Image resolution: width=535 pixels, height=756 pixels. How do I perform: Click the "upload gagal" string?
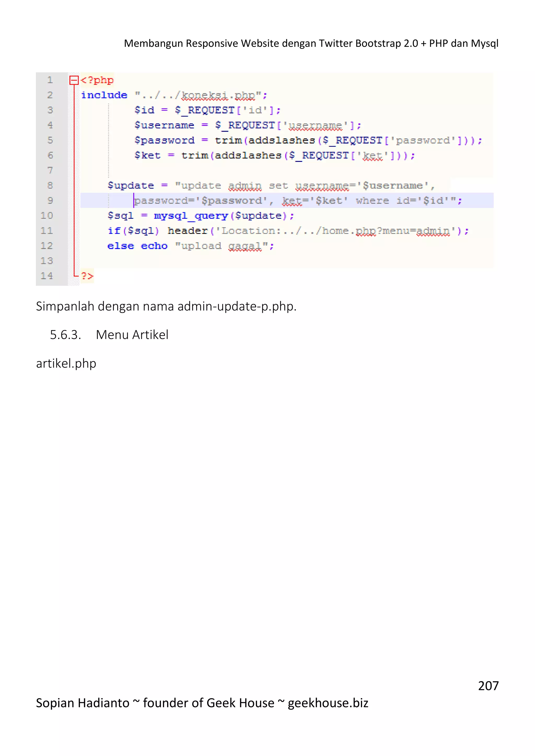222,246
